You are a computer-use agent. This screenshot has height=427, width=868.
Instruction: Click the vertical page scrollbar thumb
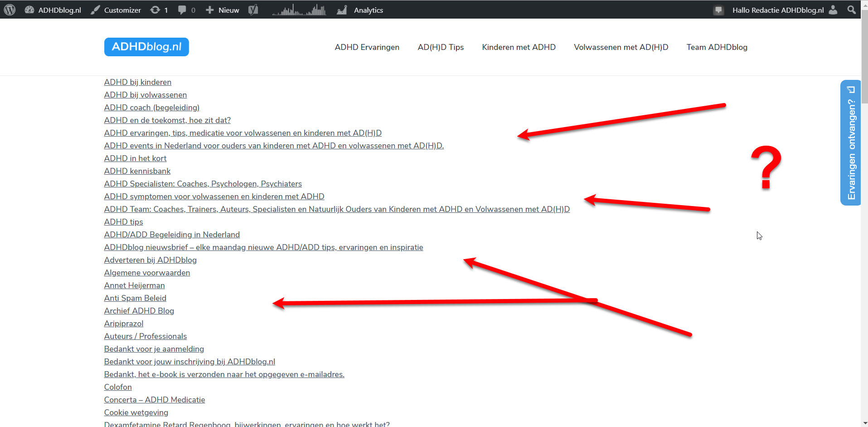(x=864, y=57)
